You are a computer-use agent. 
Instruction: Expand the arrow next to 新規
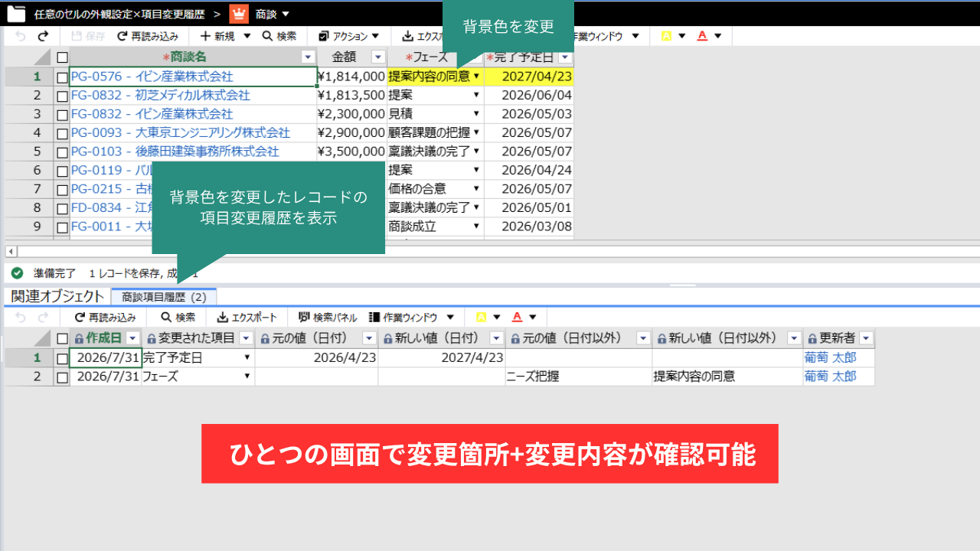pyautogui.click(x=247, y=36)
